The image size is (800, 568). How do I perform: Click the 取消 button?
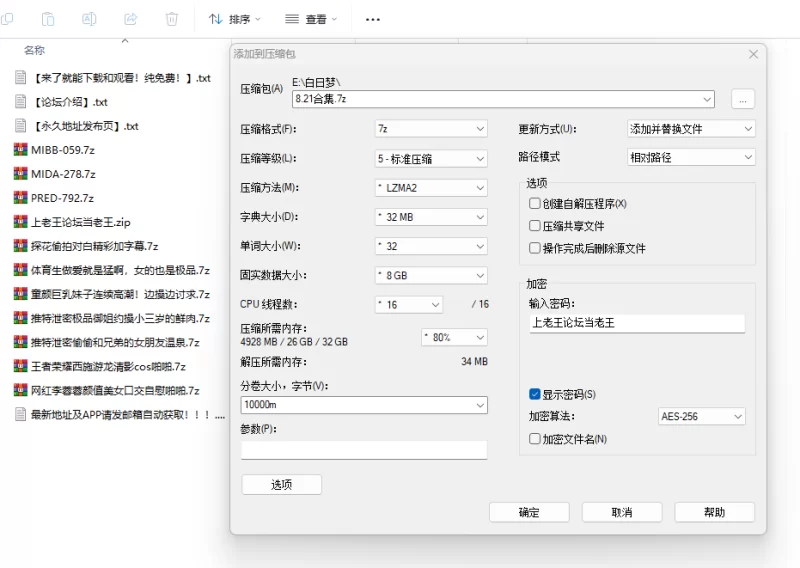coord(622,512)
